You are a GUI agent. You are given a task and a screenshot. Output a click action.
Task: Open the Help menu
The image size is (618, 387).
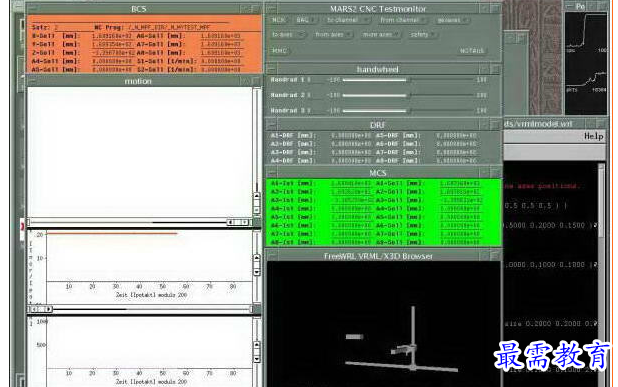[x=593, y=136]
